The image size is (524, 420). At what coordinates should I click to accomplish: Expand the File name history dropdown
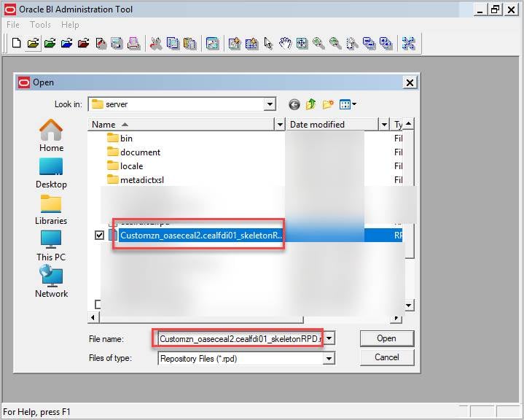pos(329,338)
